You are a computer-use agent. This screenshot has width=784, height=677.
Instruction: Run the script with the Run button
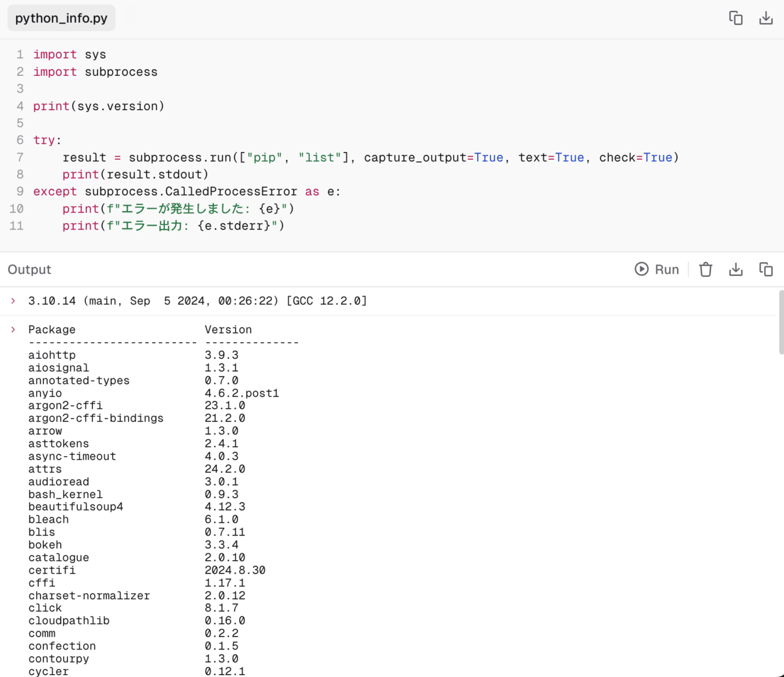(666, 269)
